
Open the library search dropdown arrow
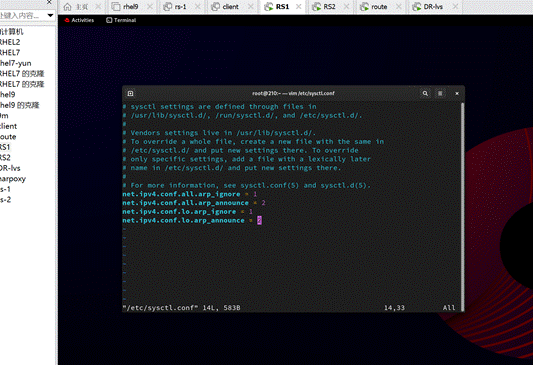(50, 15)
